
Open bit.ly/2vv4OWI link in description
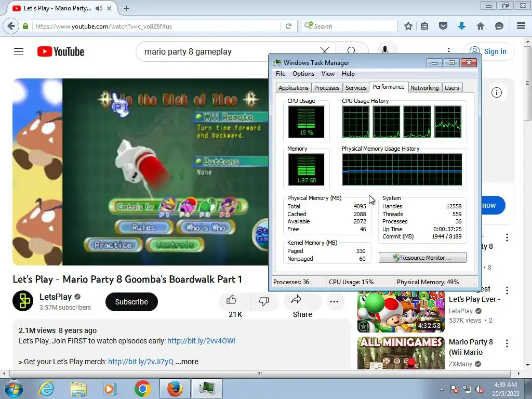(x=201, y=341)
